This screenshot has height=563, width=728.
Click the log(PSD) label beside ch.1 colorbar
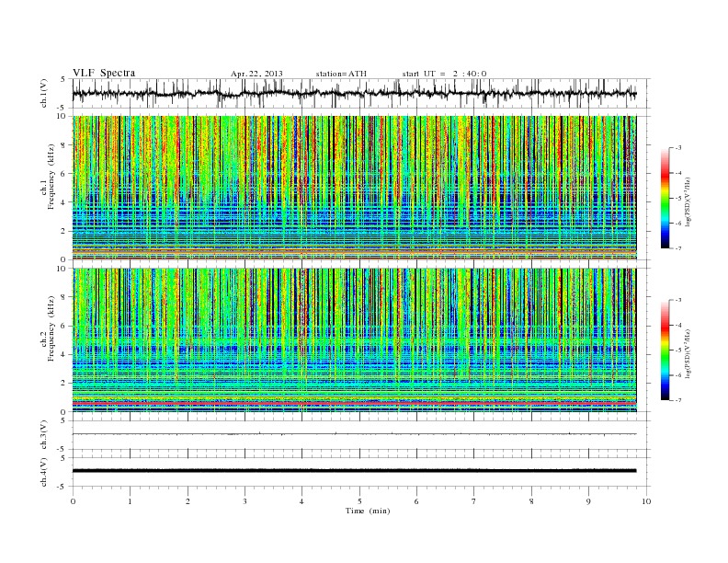[x=688, y=201]
